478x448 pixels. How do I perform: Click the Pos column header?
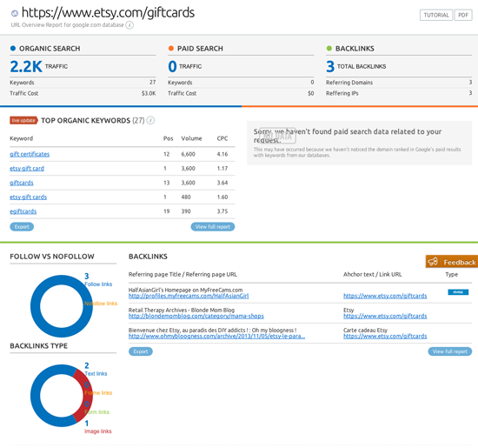[x=168, y=138]
